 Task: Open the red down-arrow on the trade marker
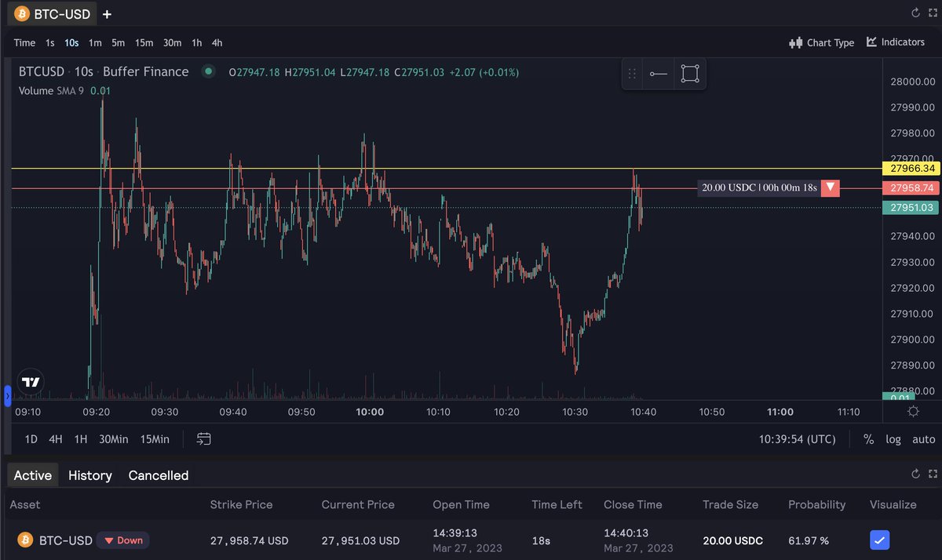click(x=831, y=187)
